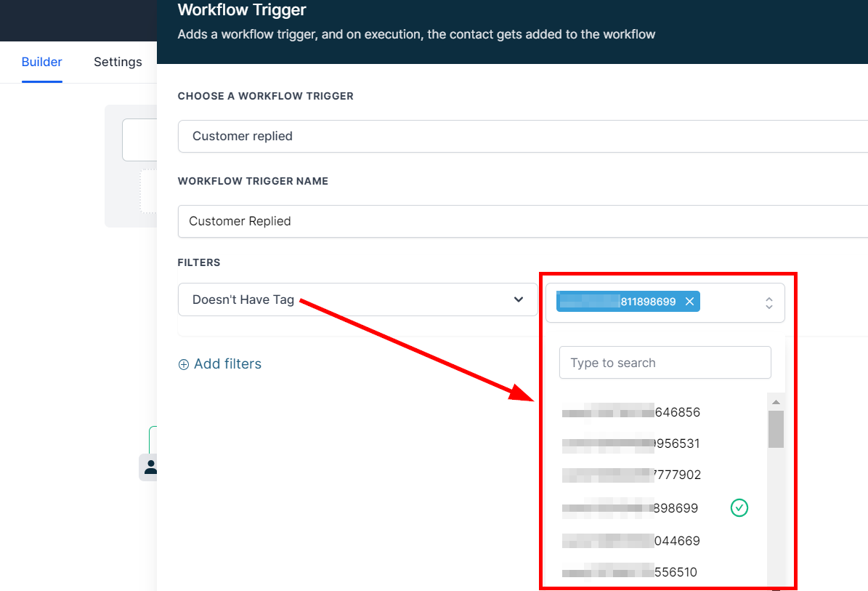Select the tag ending in 646856
Image resolution: width=868 pixels, height=591 pixels.
click(631, 412)
